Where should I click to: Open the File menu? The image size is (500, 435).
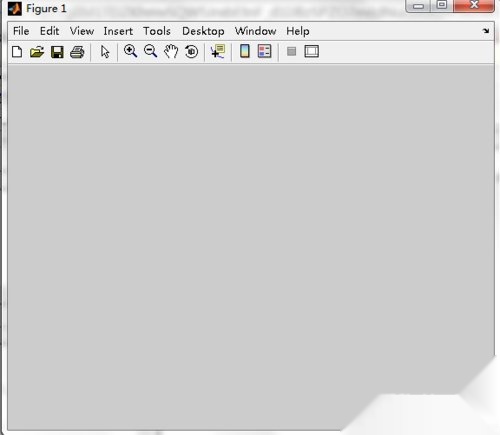(x=21, y=31)
